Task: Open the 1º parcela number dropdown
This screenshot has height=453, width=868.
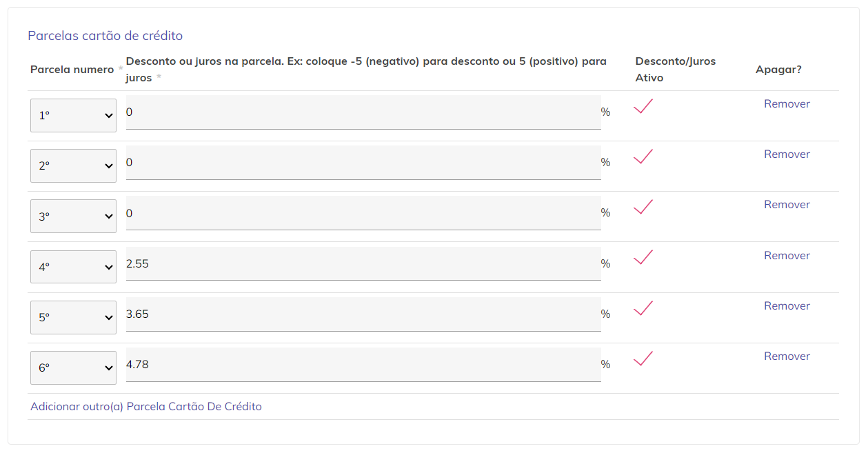Action: [x=73, y=116]
